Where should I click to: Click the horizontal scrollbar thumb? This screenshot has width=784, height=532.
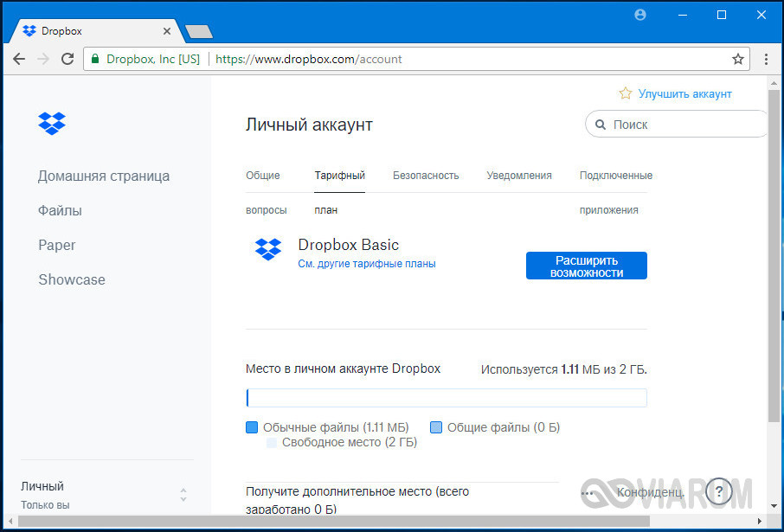tap(333, 521)
